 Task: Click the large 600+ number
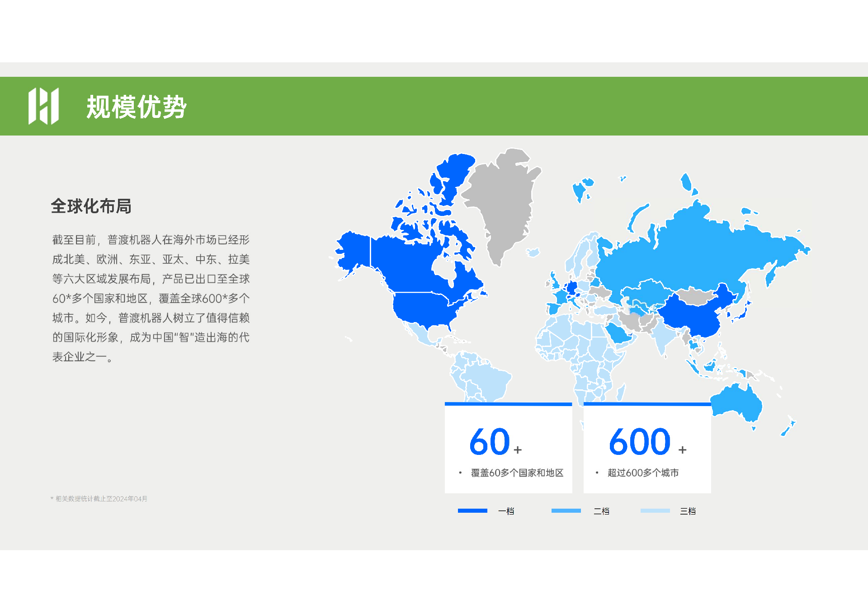pyautogui.click(x=647, y=441)
